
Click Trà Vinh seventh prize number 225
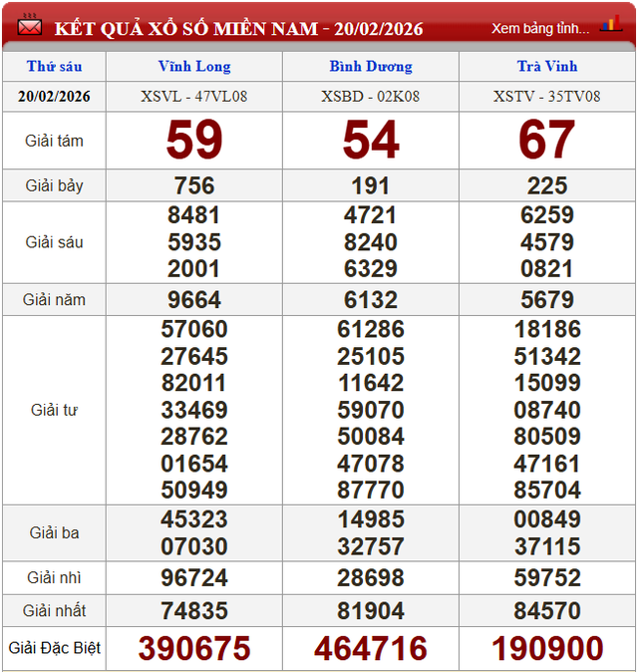pos(547,185)
